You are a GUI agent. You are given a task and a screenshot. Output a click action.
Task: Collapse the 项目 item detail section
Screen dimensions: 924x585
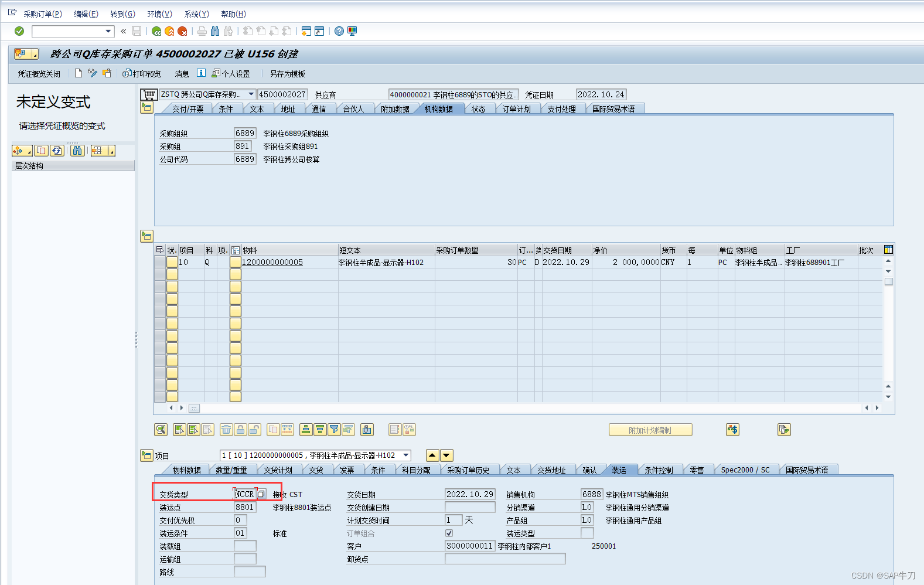coord(146,455)
